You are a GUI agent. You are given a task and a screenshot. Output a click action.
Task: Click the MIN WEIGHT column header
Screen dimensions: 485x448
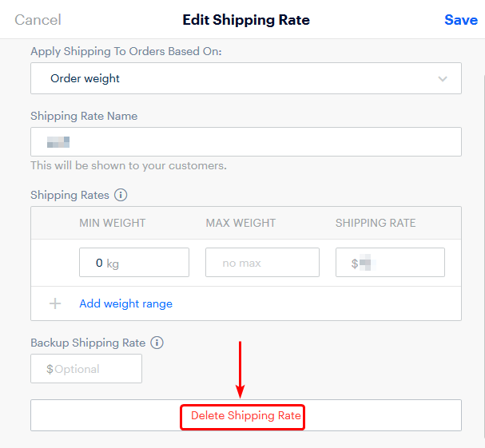point(113,223)
